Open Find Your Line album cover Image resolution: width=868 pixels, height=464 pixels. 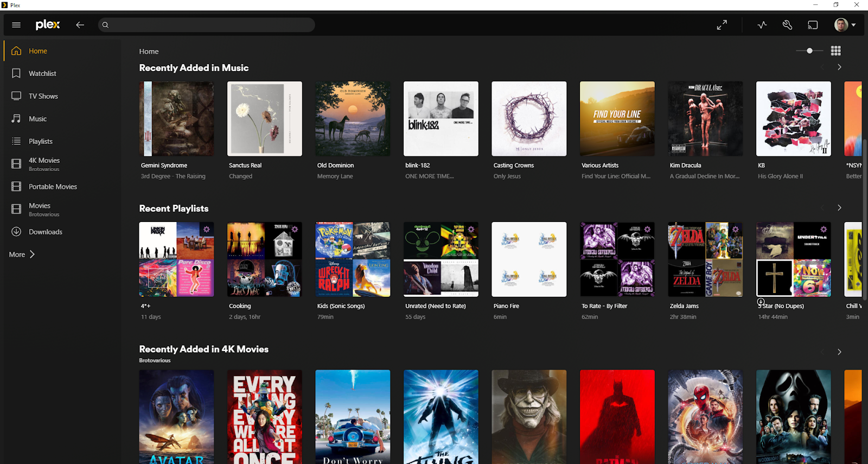(x=617, y=119)
